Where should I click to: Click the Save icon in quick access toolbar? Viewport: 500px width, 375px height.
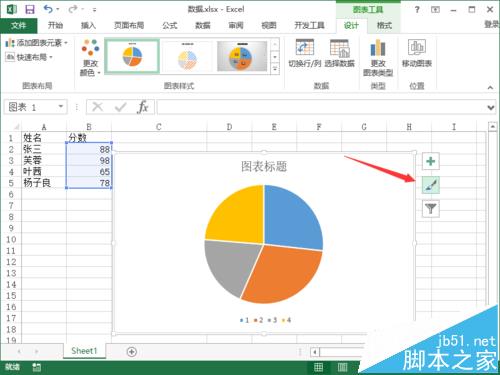[x=30, y=9]
